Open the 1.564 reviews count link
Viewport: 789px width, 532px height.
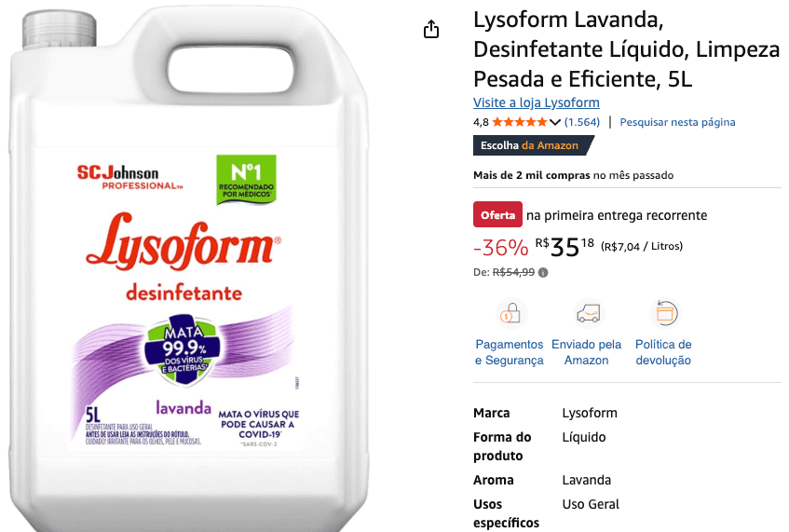[x=582, y=122]
